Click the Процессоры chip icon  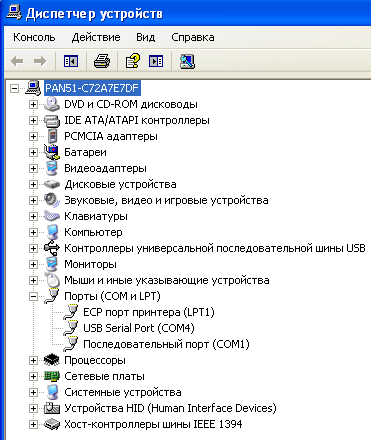(x=52, y=360)
